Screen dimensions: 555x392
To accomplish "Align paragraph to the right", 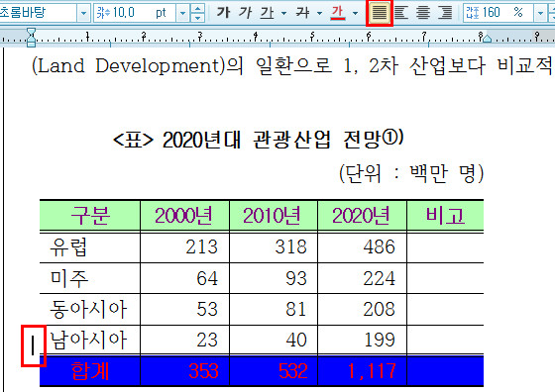I will click(445, 13).
